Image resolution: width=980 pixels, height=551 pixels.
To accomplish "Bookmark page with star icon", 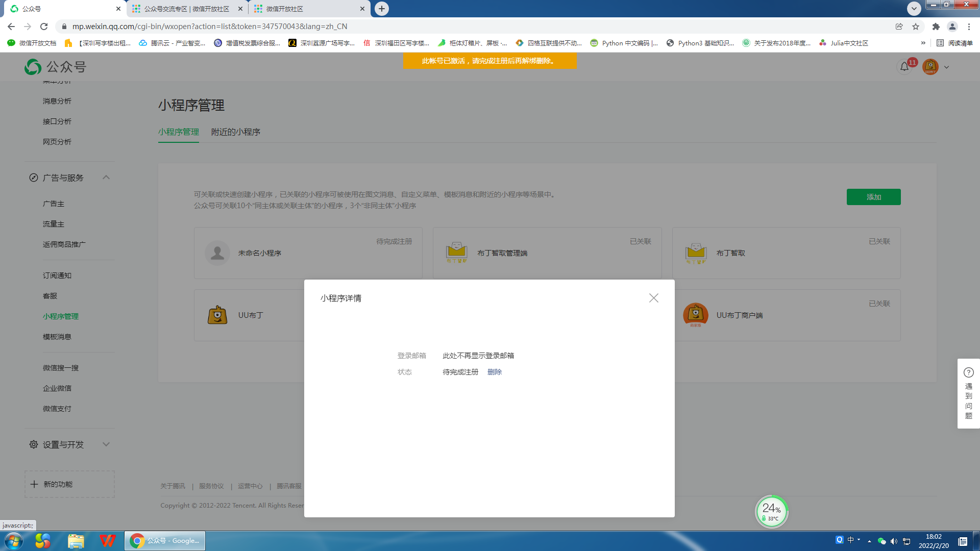I will (x=916, y=27).
